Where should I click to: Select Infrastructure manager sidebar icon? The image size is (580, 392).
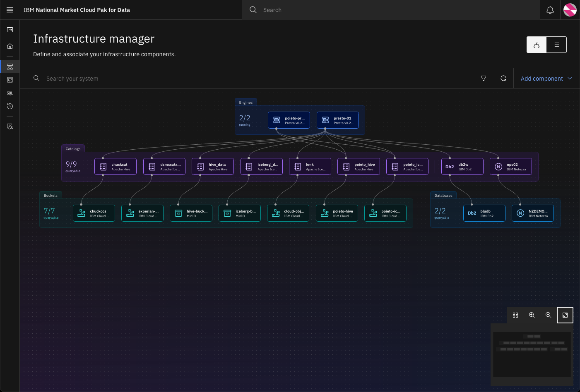point(10,67)
